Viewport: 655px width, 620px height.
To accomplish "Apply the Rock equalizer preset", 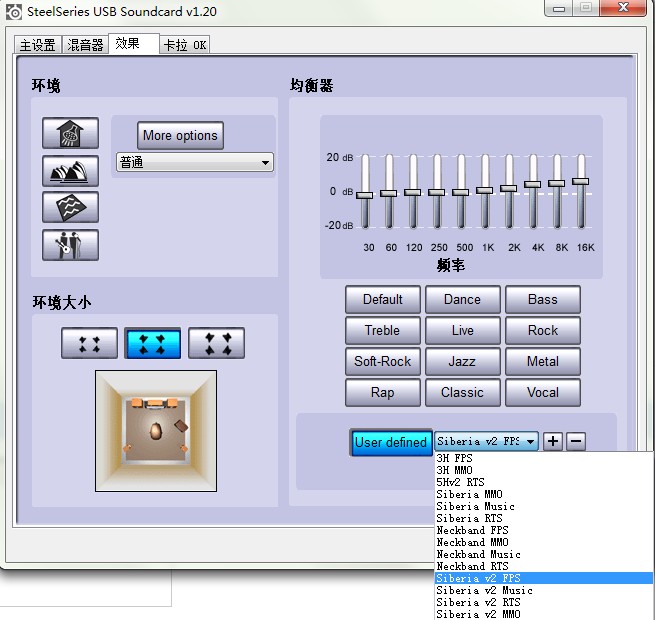I will [x=543, y=330].
